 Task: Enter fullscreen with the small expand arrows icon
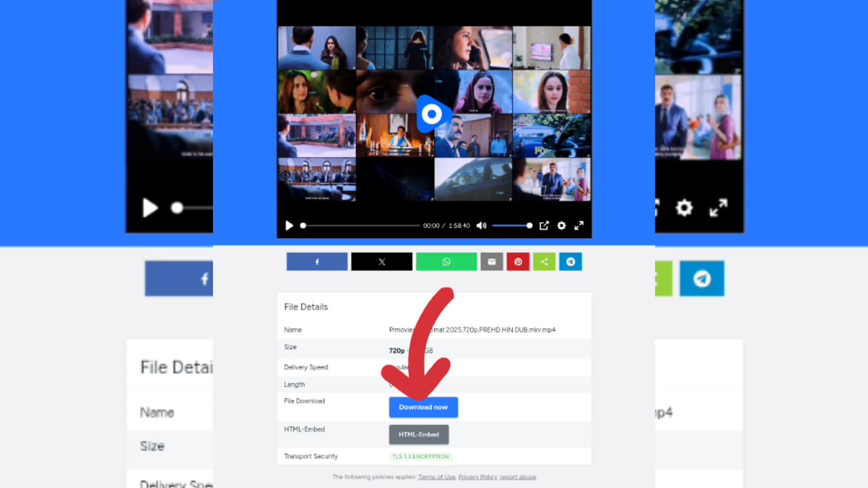pos(579,226)
